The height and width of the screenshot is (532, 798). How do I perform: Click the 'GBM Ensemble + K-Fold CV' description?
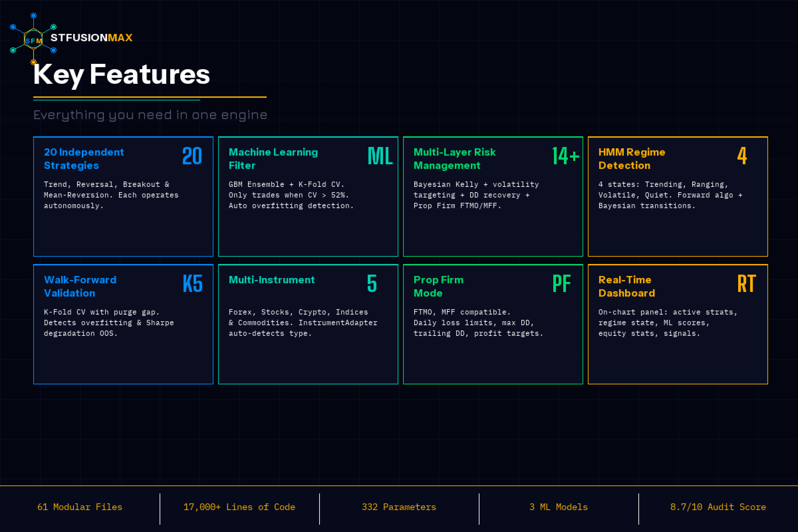pyautogui.click(x=291, y=195)
